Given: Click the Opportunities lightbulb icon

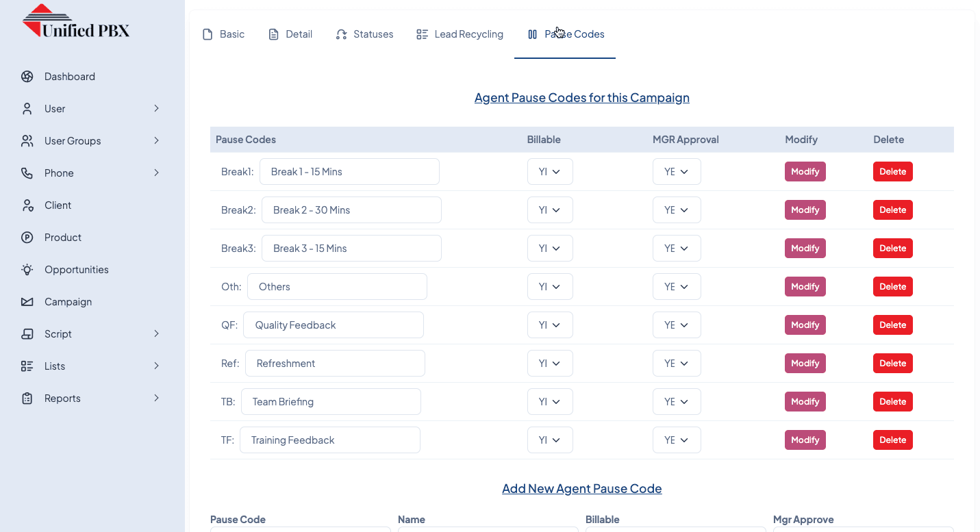Looking at the screenshot, I should point(27,270).
